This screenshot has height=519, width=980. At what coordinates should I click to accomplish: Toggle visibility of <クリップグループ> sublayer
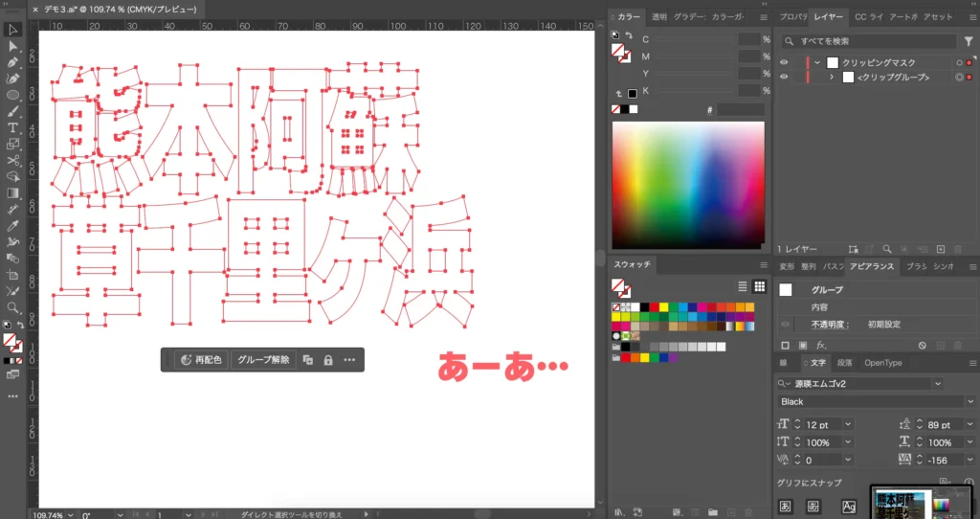click(x=784, y=77)
